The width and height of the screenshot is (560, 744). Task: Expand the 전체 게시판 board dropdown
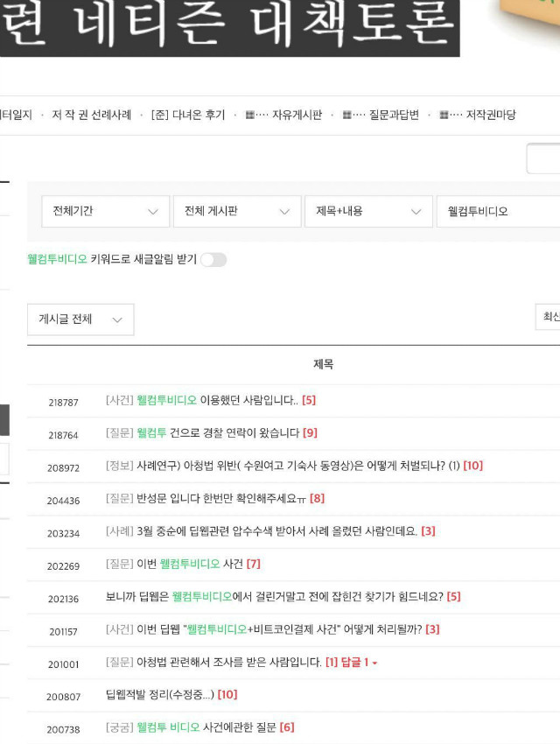point(237,211)
